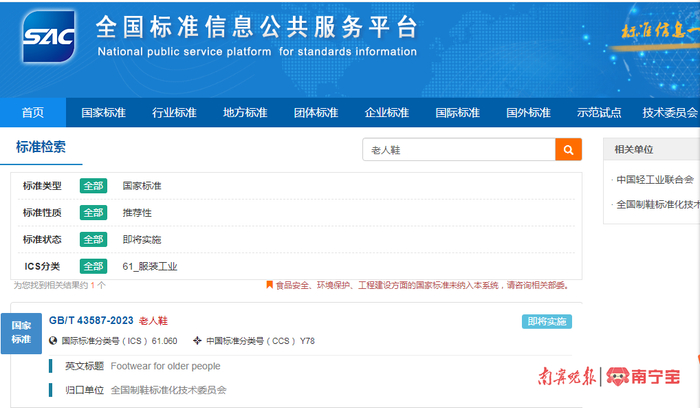
Task: Open the 国家标准 menu item
Action: pos(104,112)
